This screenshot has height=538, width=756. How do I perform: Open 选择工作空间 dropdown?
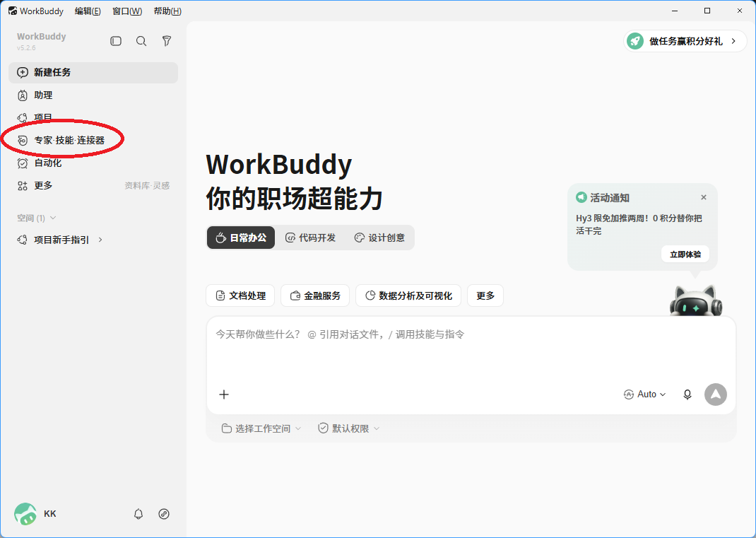pyautogui.click(x=261, y=428)
